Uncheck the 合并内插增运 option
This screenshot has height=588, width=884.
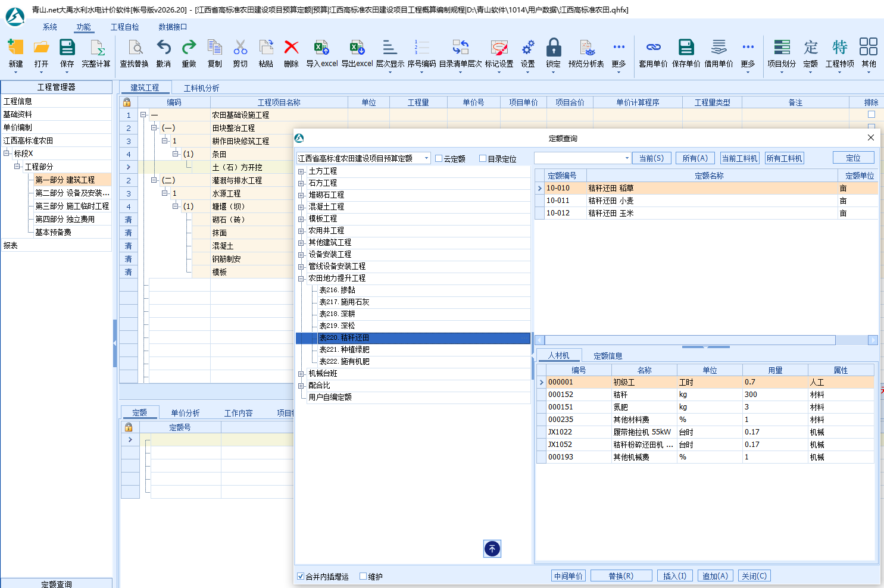click(301, 576)
